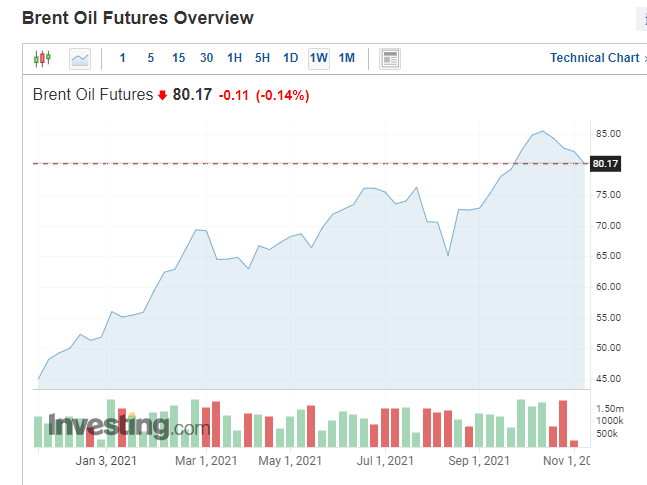Select the 1M monthly timeframe
This screenshot has width=647, height=485.
[347, 58]
